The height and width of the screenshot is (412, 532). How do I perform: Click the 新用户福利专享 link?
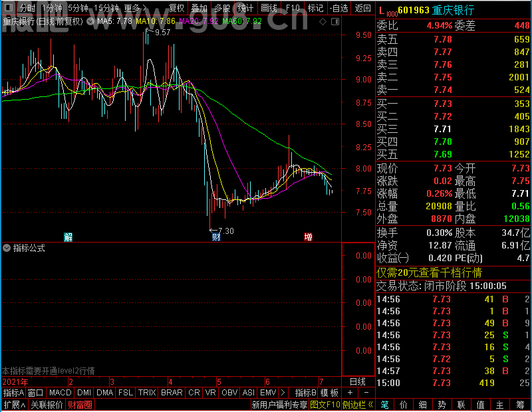279,405
